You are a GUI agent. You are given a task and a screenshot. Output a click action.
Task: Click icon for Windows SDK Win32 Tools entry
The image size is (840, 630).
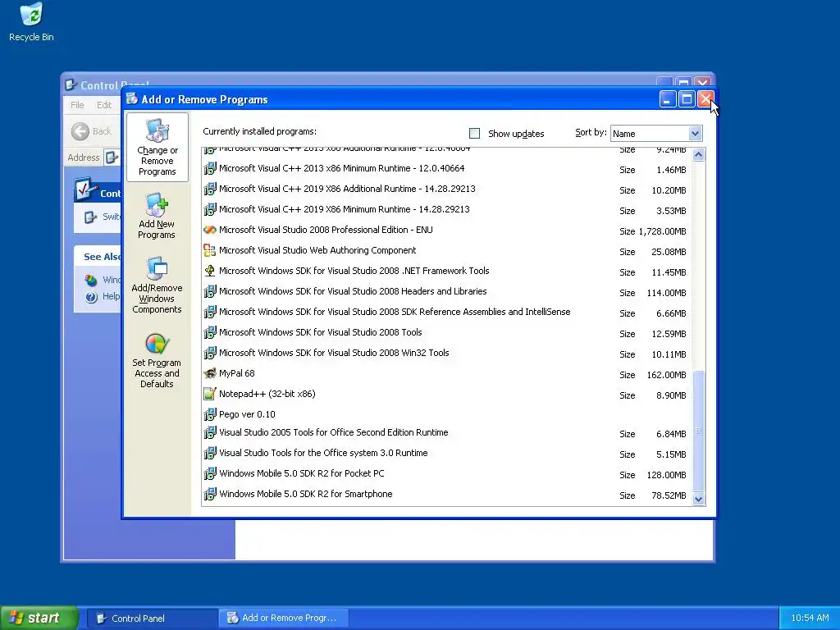click(x=210, y=353)
